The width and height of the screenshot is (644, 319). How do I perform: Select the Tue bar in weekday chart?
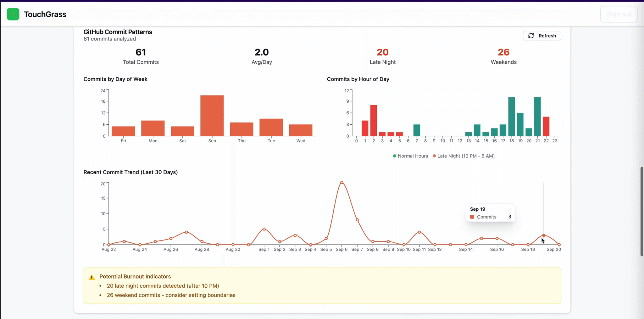(x=271, y=127)
